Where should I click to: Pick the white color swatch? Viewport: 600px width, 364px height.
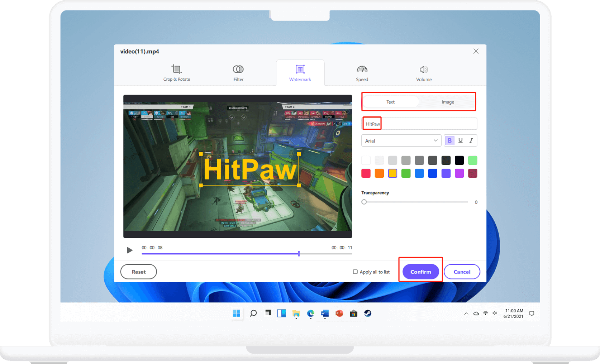tap(366, 160)
